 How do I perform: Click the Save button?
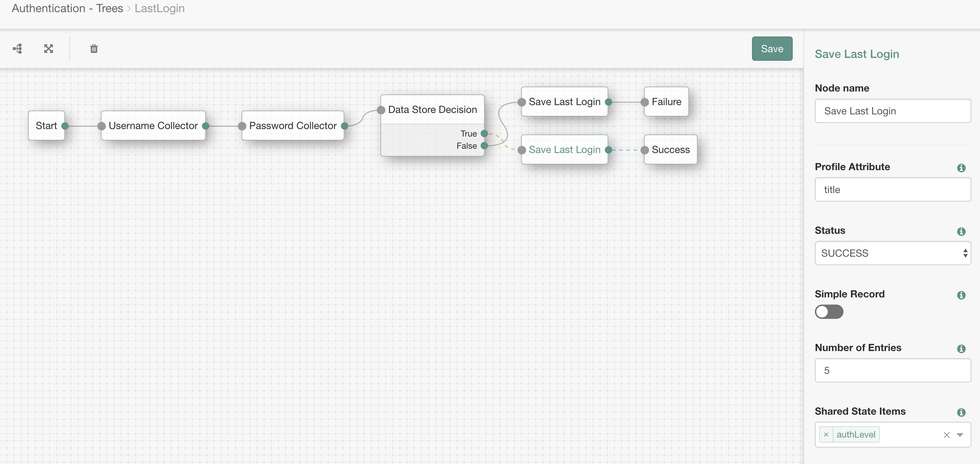(772, 49)
